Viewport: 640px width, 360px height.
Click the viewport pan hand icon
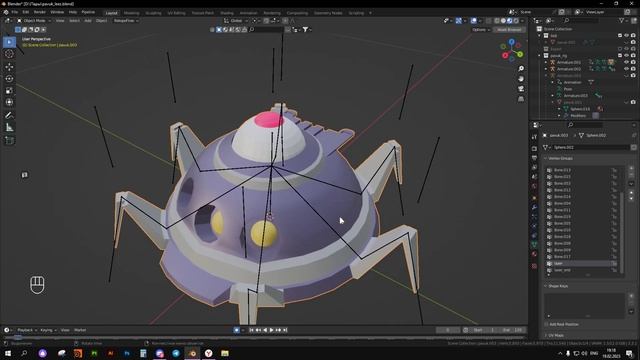521,78
